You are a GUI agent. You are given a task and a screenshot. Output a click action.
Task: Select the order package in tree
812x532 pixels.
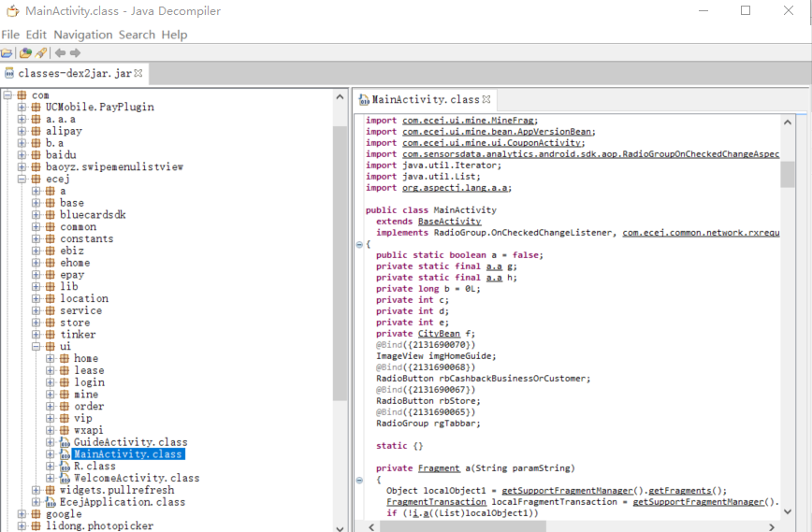pos(89,406)
